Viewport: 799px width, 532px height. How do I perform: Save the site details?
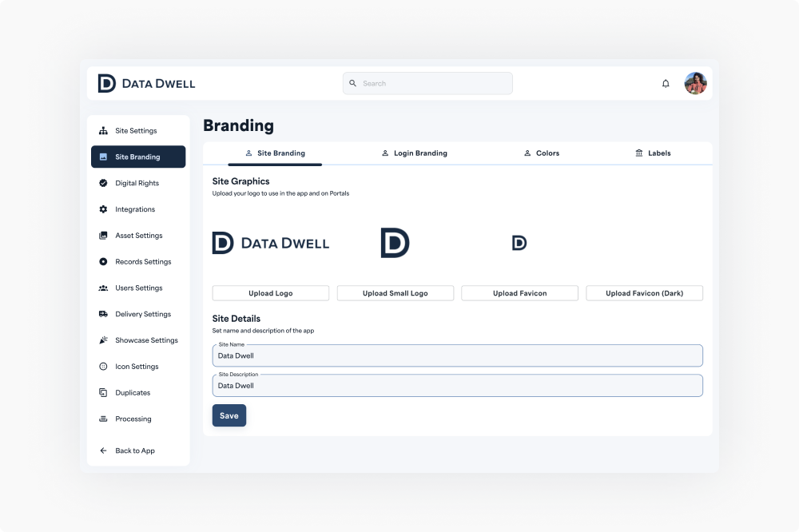point(229,415)
